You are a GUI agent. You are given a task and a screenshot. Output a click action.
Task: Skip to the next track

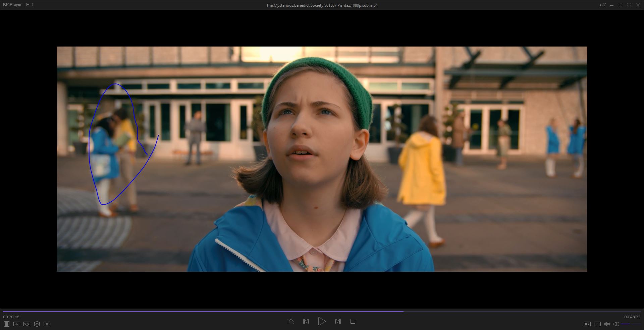pyautogui.click(x=338, y=321)
